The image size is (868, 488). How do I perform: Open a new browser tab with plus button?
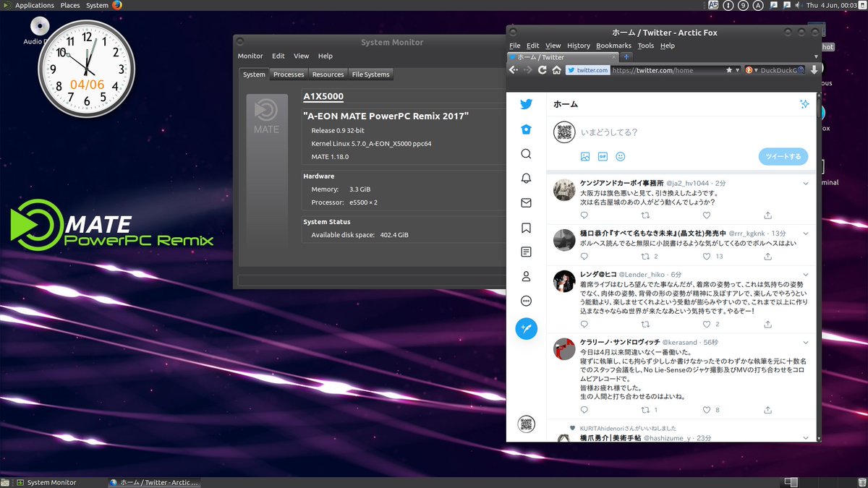[x=626, y=56]
